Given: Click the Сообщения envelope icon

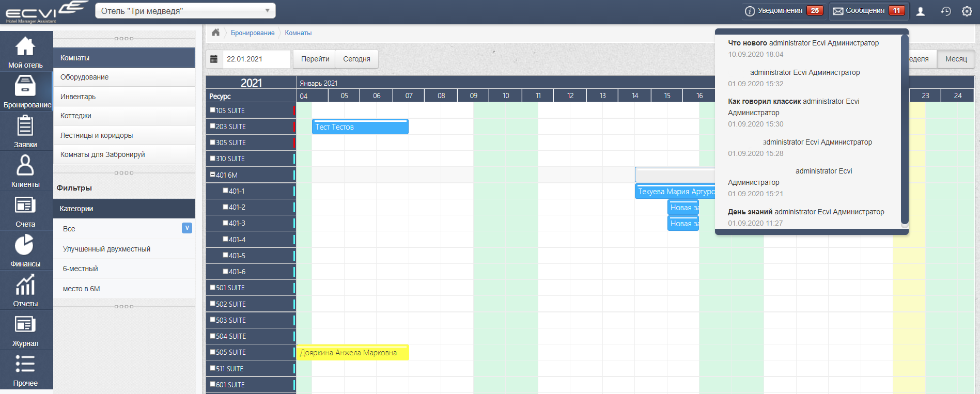Looking at the screenshot, I should tap(838, 11).
